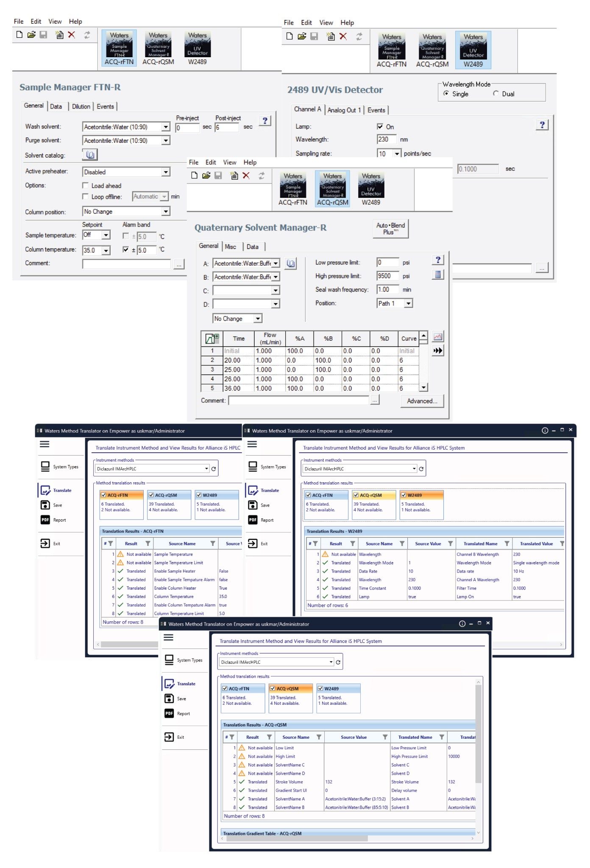Click the new document icon in UV/Vis Detector toolbar
This screenshot has width=590, height=868.
289,36
